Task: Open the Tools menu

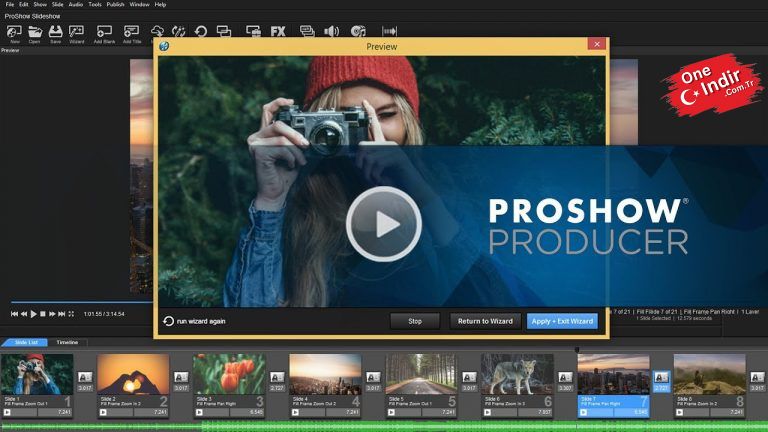Action: [x=95, y=4]
